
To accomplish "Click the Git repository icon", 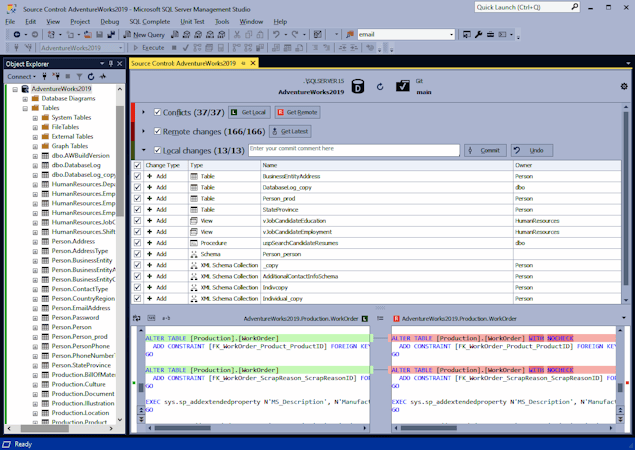I will coord(402,87).
